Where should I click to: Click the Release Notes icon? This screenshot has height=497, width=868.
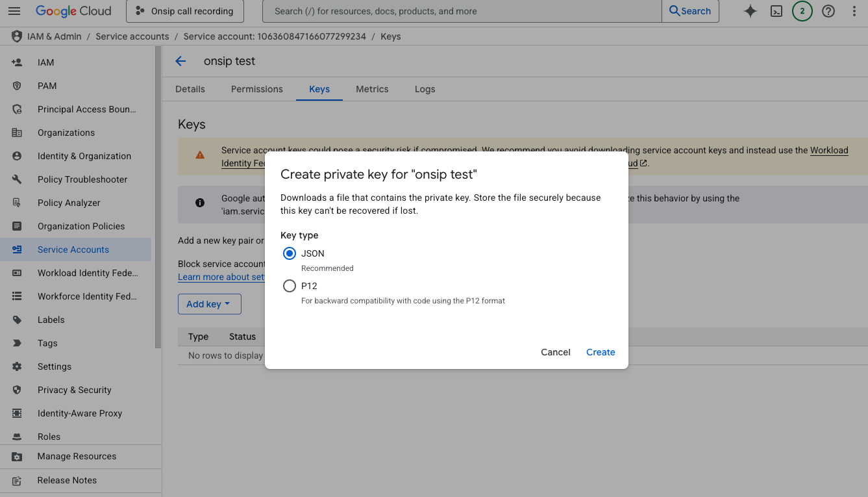tap(17, 481)
